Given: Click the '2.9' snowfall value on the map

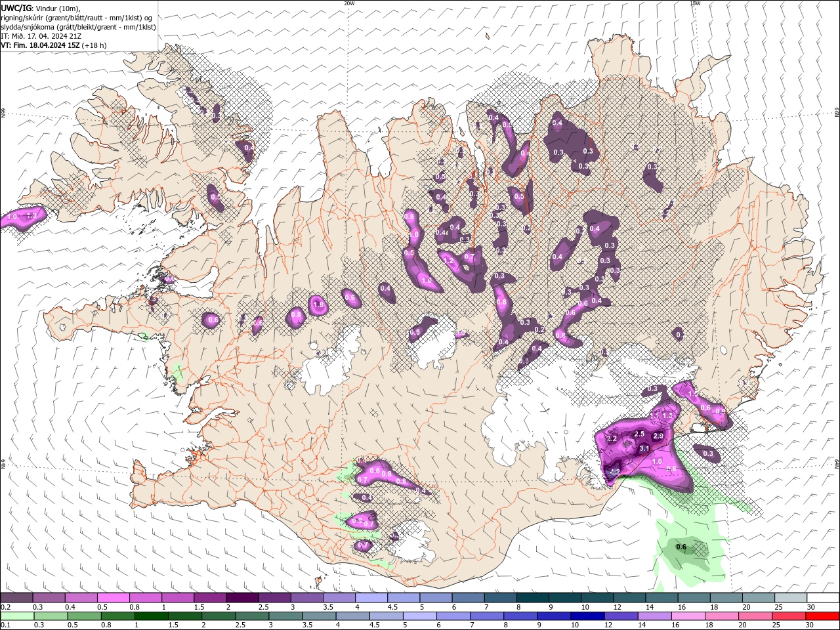Looking at the screenshot, I should (659, 436).
